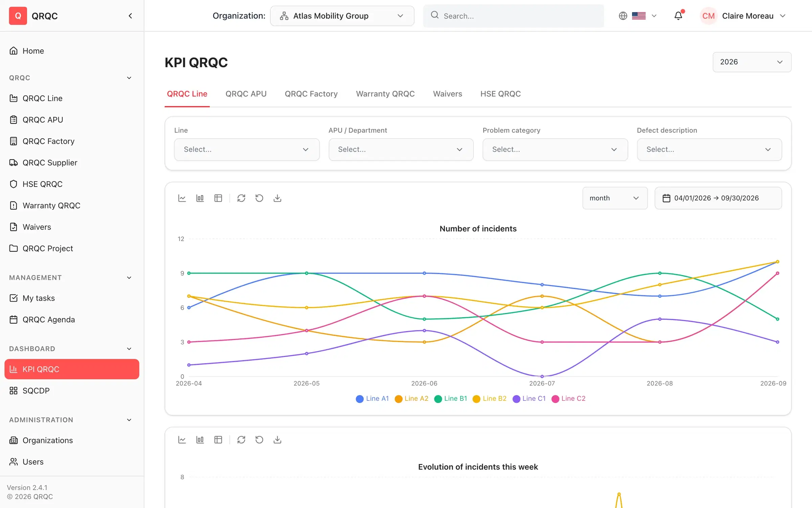Switch weekly evolution chart to line view
Screen dimensions: 812x508
click(182, 440)
